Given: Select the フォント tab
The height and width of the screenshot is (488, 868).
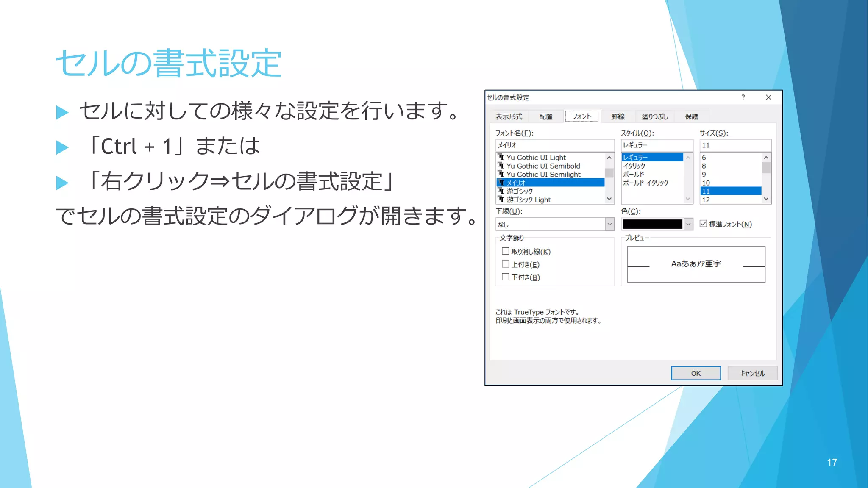Looking at the screenshot, I should (581, 116).
